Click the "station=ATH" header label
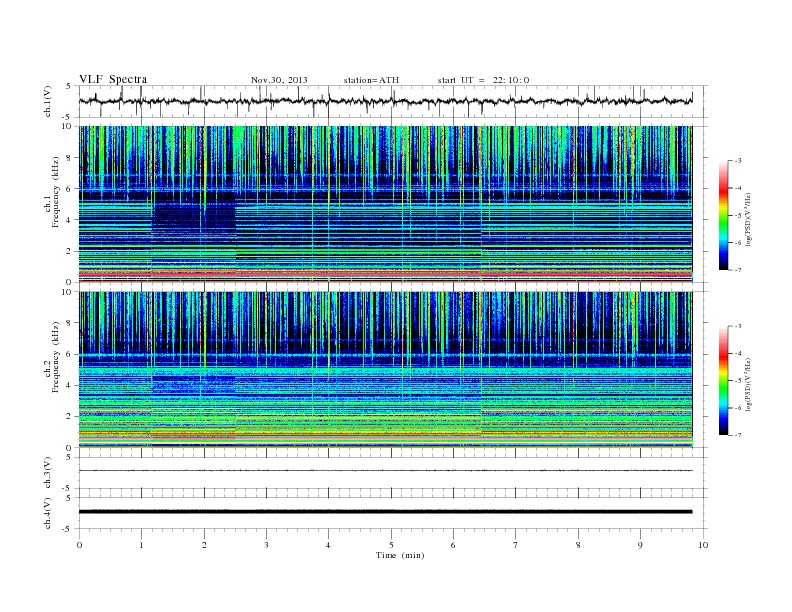 coord(371,80)
